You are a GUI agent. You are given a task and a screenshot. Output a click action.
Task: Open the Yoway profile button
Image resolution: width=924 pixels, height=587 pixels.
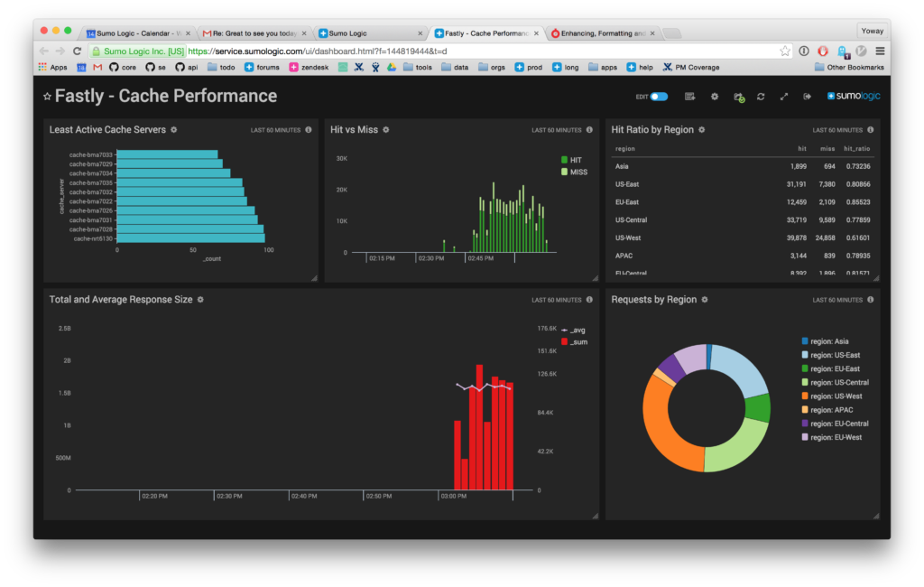coord(873,31)
